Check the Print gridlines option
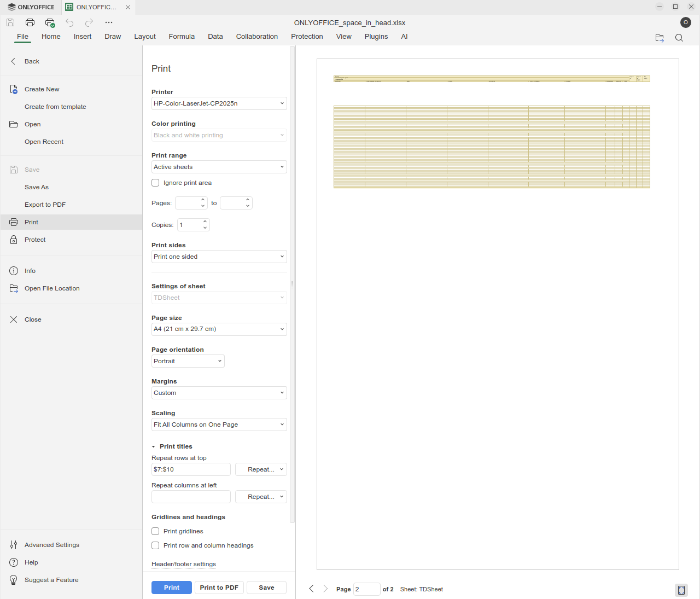Screen dimensions: 700x599 click(x=155, y=531)
